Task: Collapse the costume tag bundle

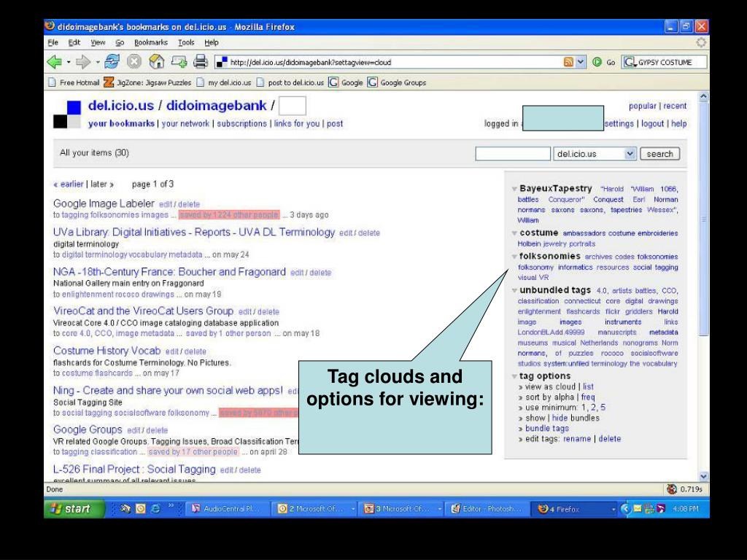Action: pyautogui.click(x=514, y=233)
